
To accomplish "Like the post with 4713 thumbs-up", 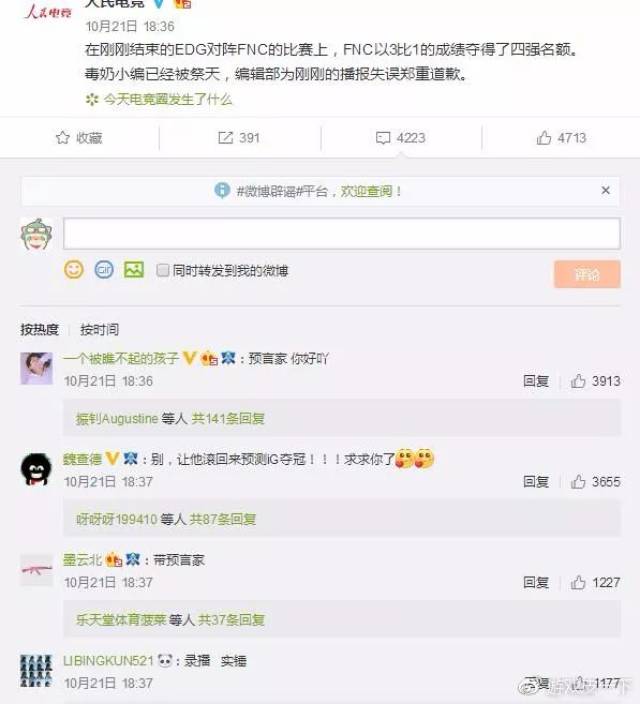I will (543, 137).
